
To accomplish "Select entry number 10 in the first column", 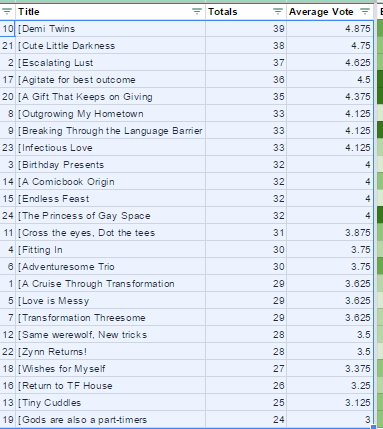I will (7, 29).
